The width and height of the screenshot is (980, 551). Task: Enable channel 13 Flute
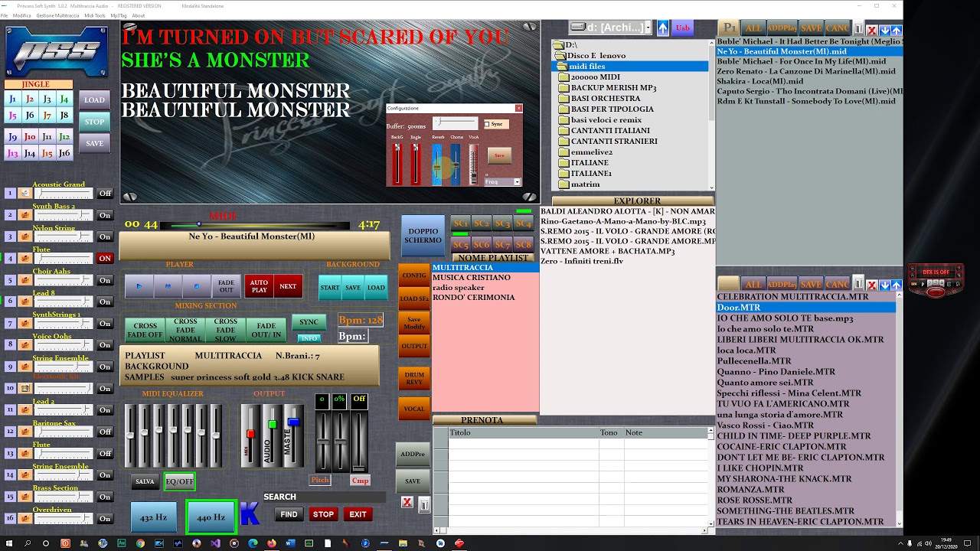pyautogui.click(x=105, y=453)
